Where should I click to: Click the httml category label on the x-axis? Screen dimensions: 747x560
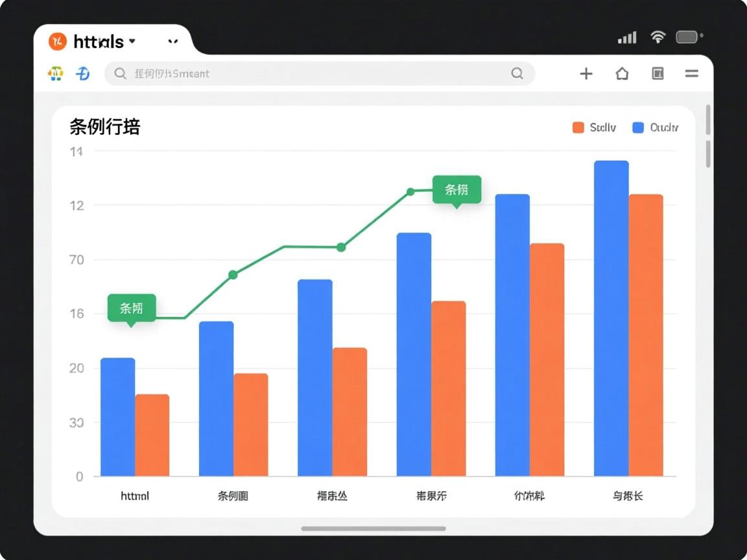[134, 496]
